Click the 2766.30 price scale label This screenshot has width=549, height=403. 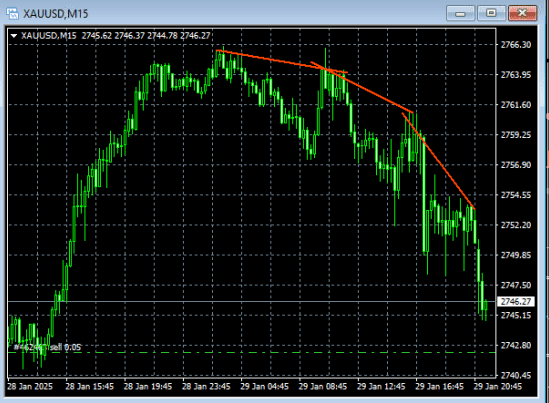tap(516, 45)
